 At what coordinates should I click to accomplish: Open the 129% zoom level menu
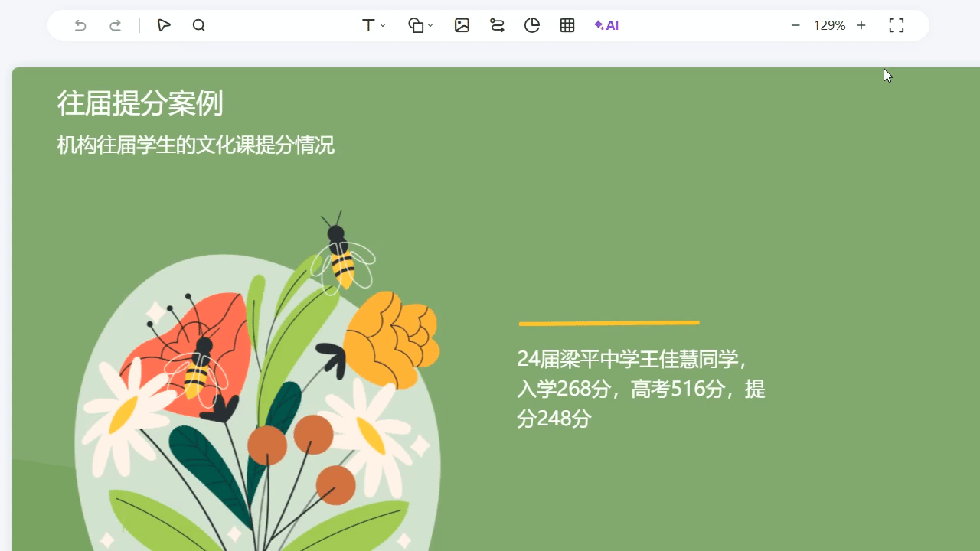point(829,25)
